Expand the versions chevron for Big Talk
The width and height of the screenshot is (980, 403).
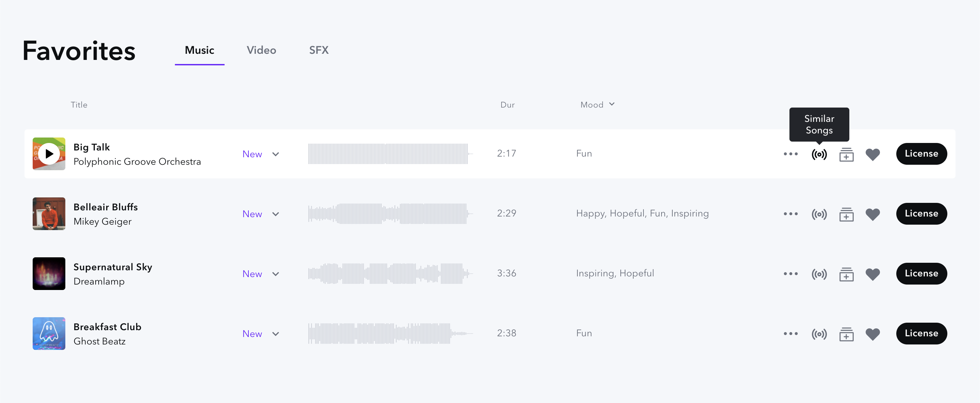click(276, 154)
